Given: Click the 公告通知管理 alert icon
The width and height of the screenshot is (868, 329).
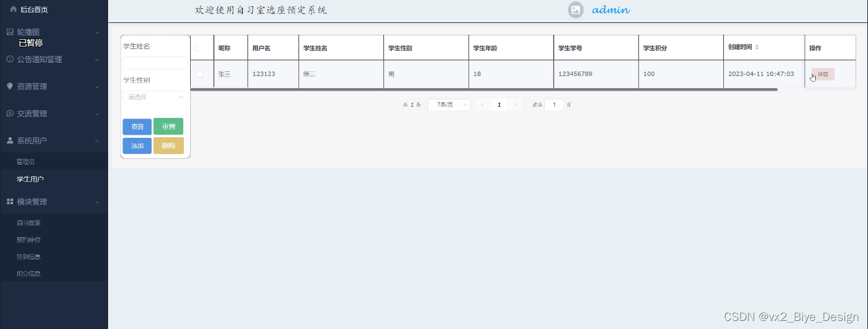Looking at the screenshot, I should (x=10, y=59).
